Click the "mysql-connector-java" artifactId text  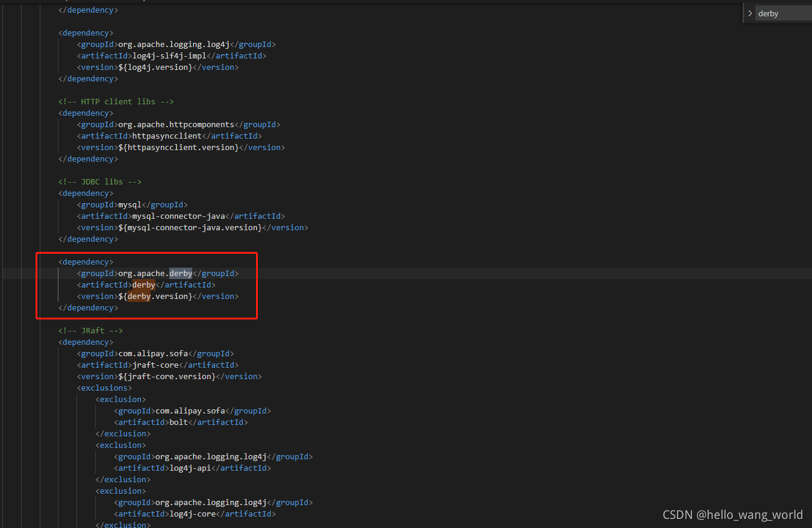click(x=178, y=216)
